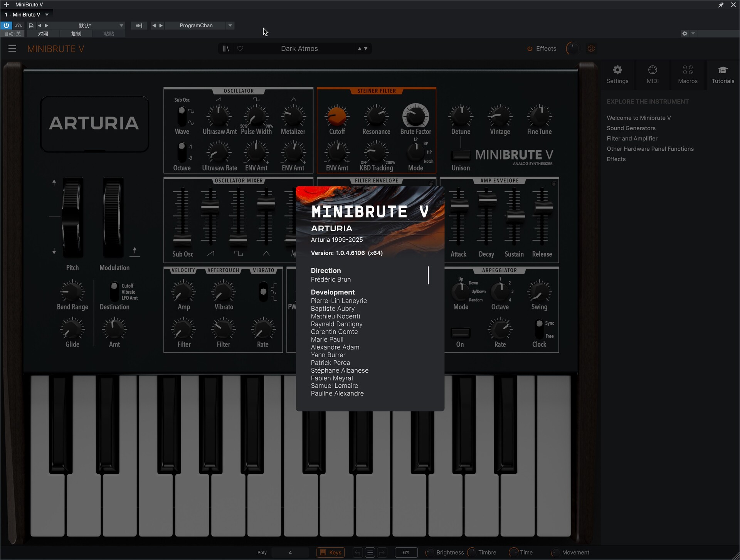Toggle the Arpeggiator On button
The image size is (740, 560).
click(x=461, y=333)
